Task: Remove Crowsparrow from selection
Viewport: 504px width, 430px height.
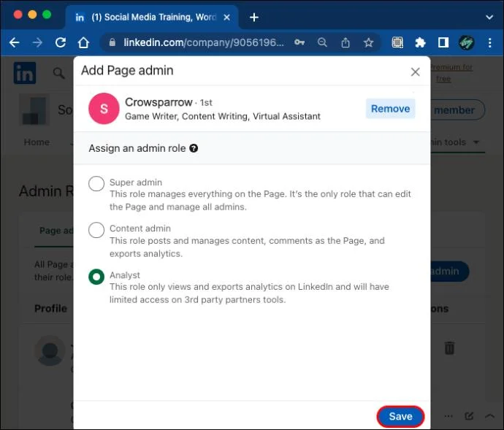Action: [x=390, y=109]
